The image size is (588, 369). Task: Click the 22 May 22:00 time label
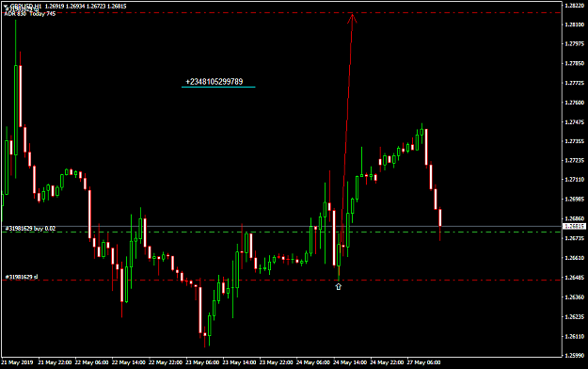pyautogui.click(x=166, y=362)
